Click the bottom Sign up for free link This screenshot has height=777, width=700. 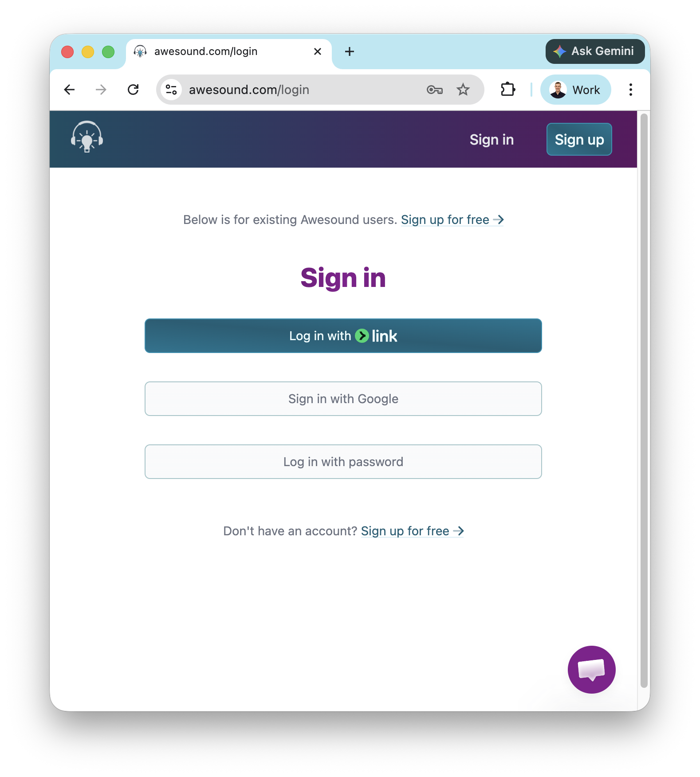pyautogui.click(x=412, y=531)
